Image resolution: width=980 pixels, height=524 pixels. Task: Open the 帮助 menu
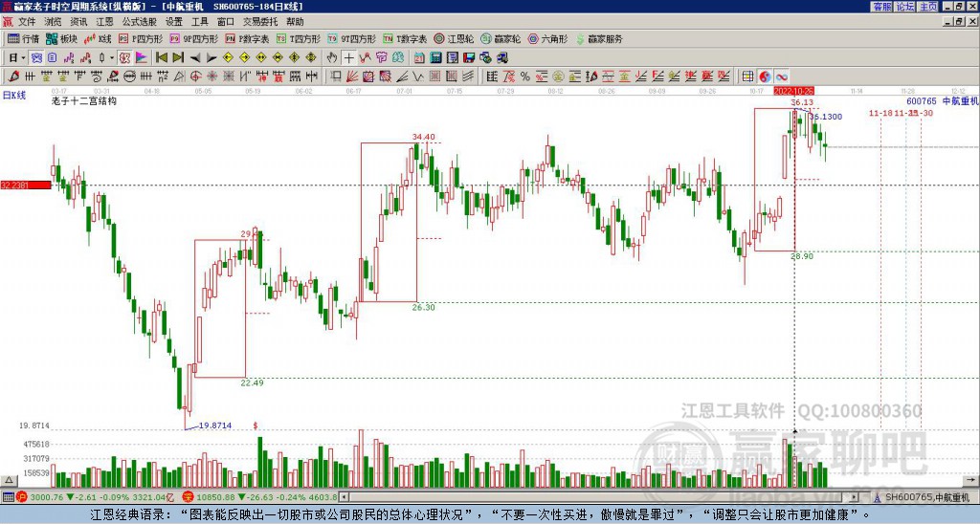coord(295,22)
